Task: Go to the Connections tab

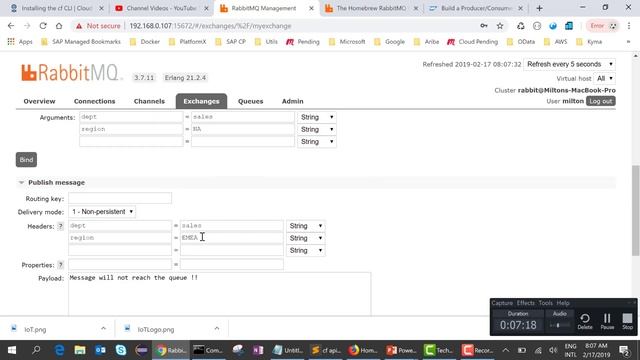Action: click(94, 101)
